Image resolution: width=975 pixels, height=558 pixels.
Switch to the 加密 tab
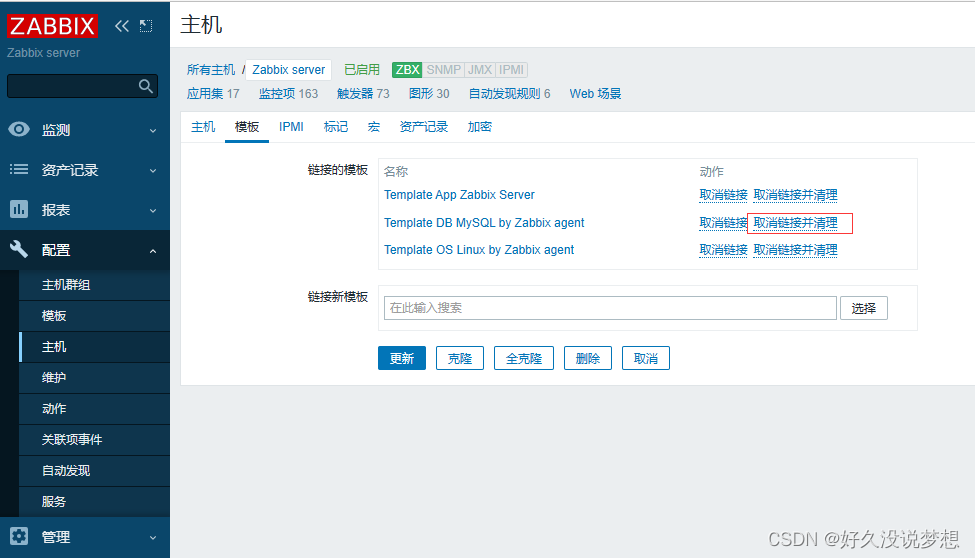pos(479,127)
